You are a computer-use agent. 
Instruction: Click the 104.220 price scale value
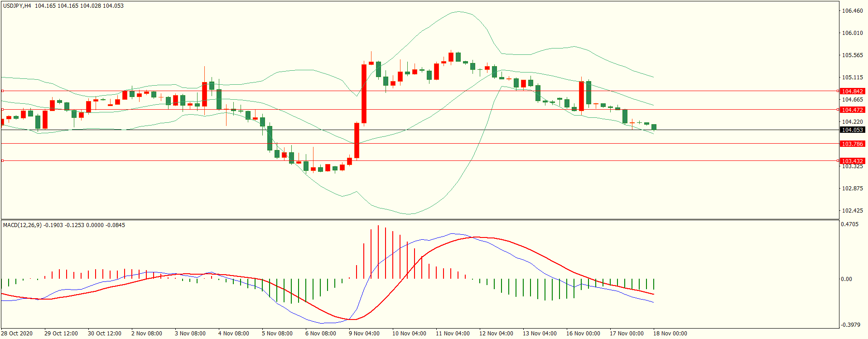tap(852, 122)
